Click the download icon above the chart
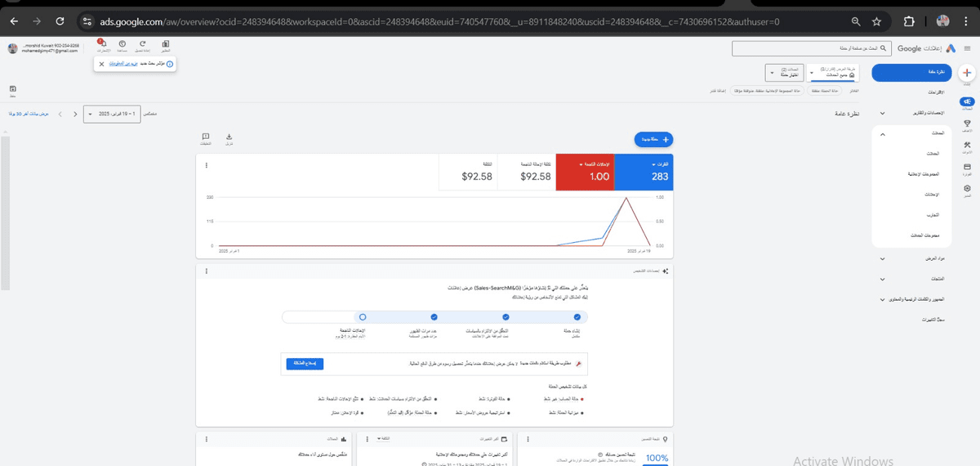Screen dimensions: 980x466 click(x=229, y=137)
